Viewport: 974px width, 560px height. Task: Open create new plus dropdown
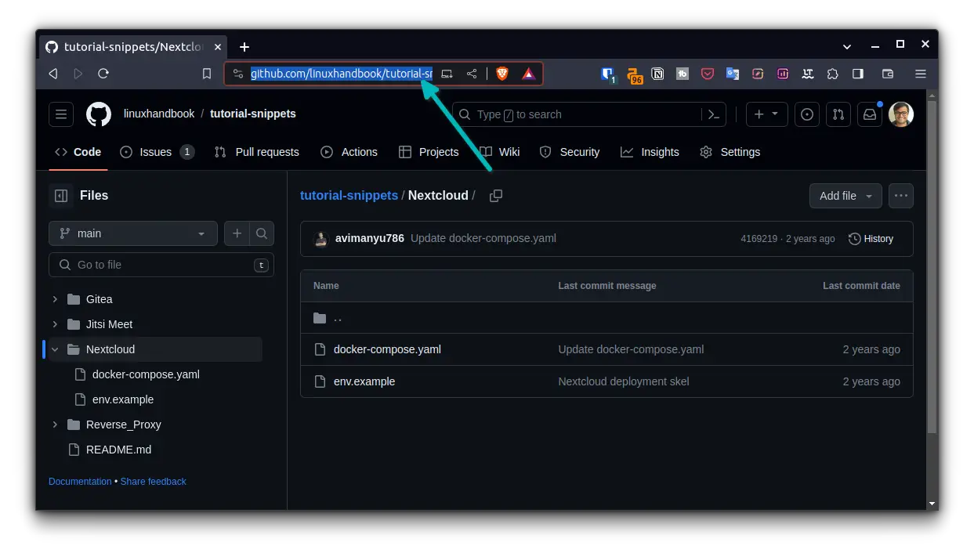point(766,114)
